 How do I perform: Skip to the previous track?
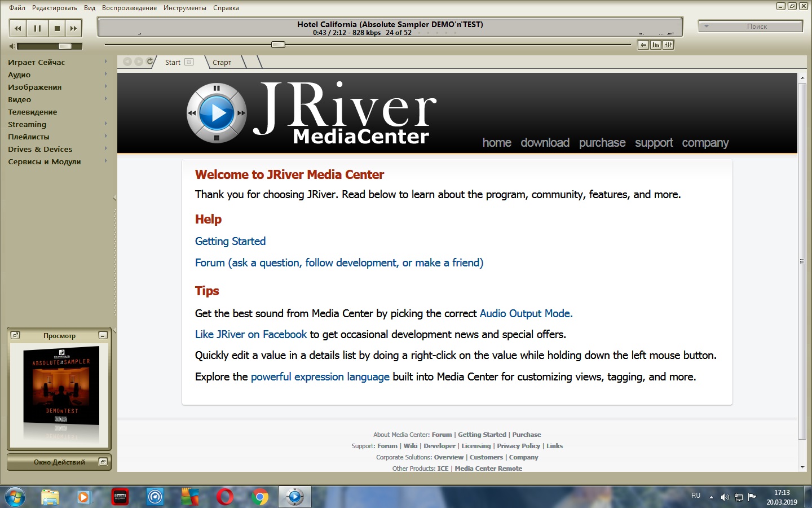tap(18, 28)
